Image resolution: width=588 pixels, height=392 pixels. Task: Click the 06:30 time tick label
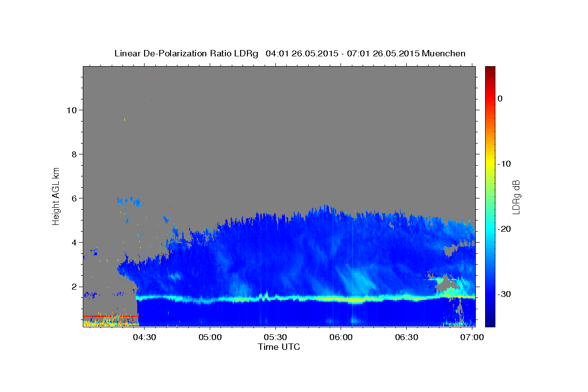407,338
